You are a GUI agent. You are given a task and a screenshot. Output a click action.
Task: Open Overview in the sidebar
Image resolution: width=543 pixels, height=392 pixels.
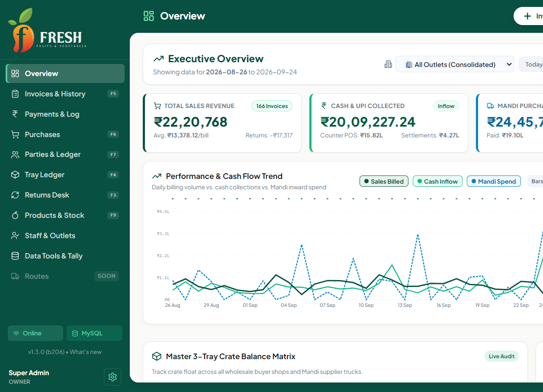pos(65,73)
